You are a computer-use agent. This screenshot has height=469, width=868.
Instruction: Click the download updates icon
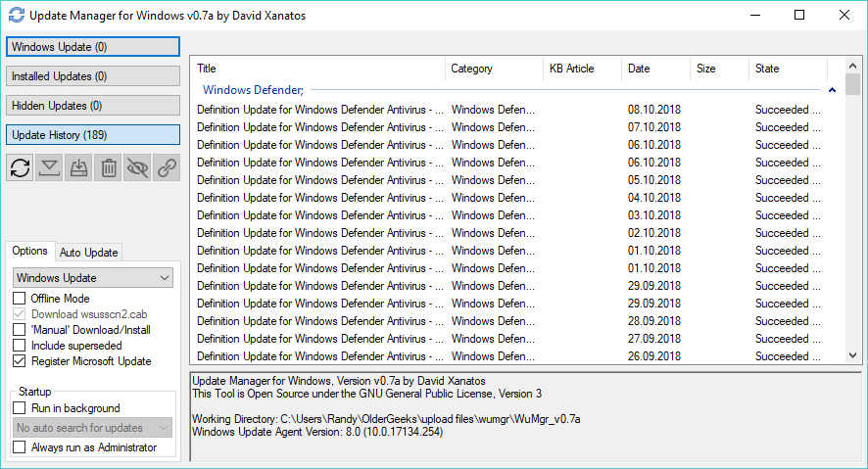(49, 167)
